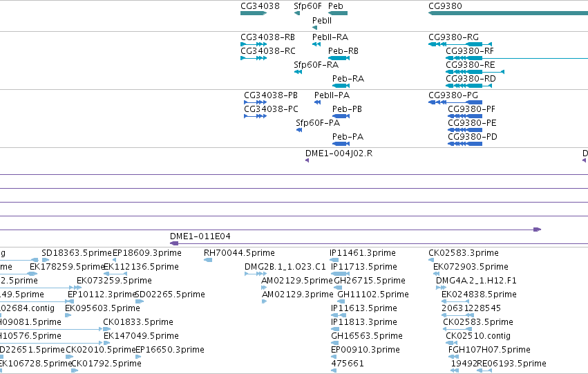Click transcript CG9380-RE
Image resolution: width=588 pixels, height=374 pixels.
[475, 72]
